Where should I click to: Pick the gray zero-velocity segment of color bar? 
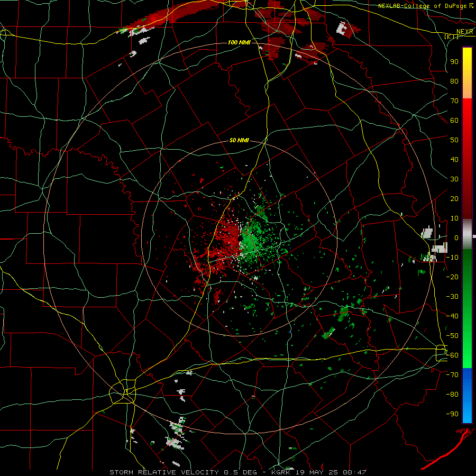[467, 234]
